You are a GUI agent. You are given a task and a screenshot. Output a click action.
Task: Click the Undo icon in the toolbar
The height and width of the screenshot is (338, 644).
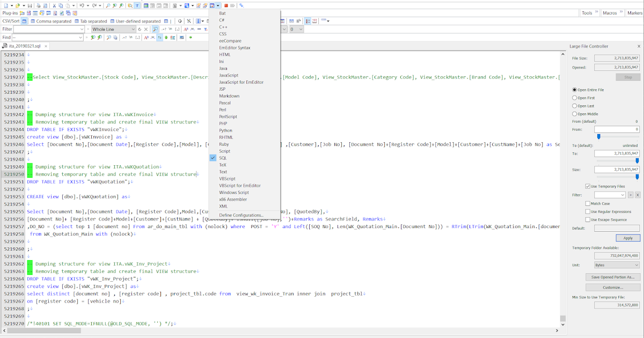tap(82, 5)
